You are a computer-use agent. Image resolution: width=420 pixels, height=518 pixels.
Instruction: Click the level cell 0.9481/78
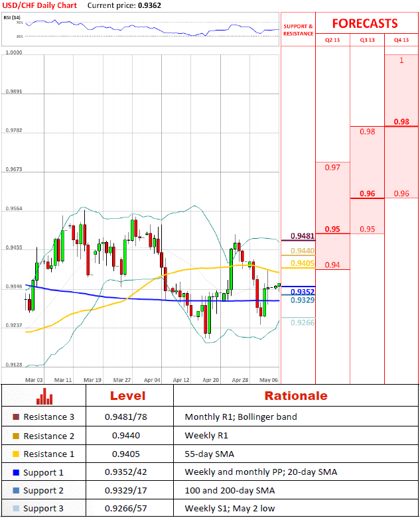click(126, 417)
